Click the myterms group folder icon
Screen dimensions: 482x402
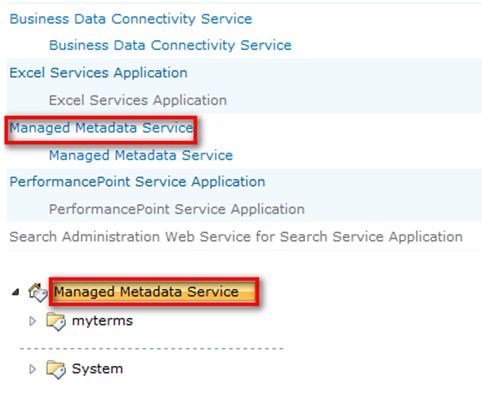pos(56,321)
